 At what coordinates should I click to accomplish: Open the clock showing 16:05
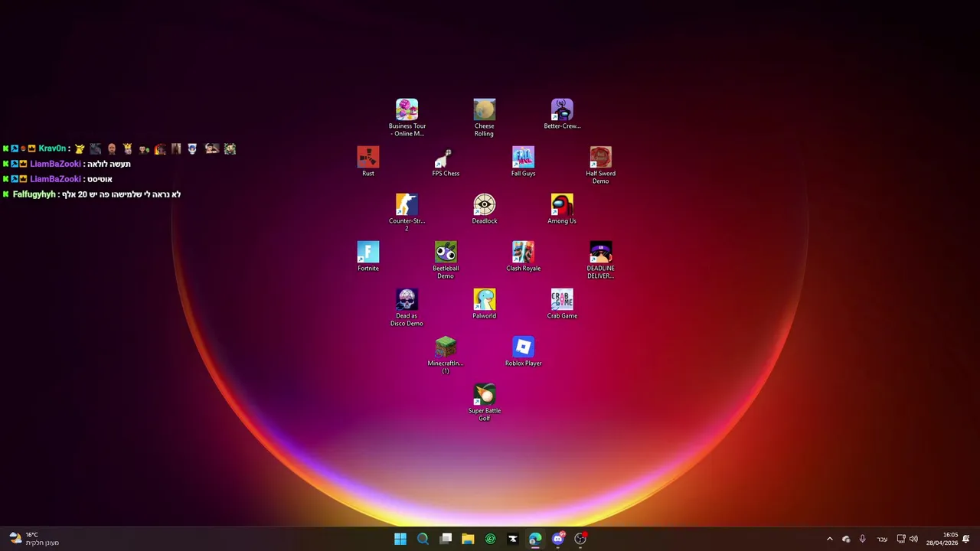tap(942, 539)
